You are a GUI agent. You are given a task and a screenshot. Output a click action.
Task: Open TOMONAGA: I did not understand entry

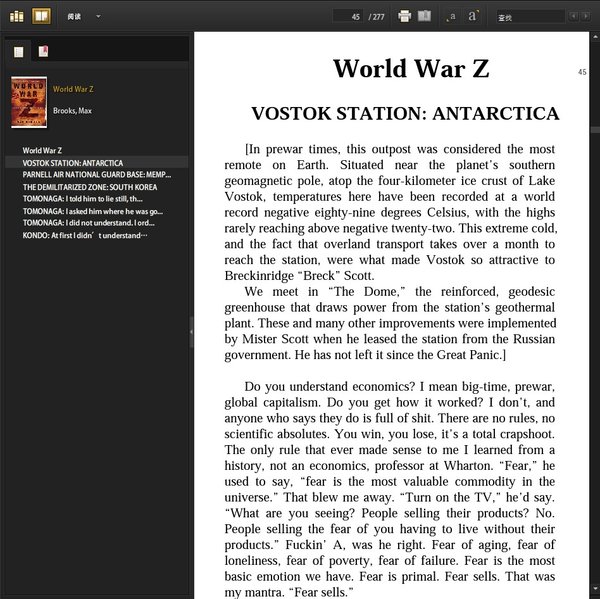[88, 223]
